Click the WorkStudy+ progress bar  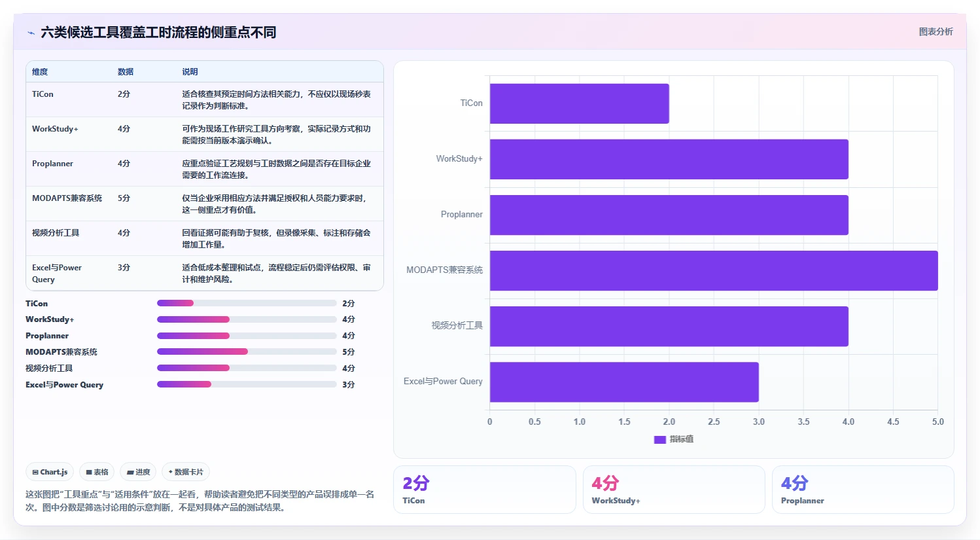tap(247, 319)
